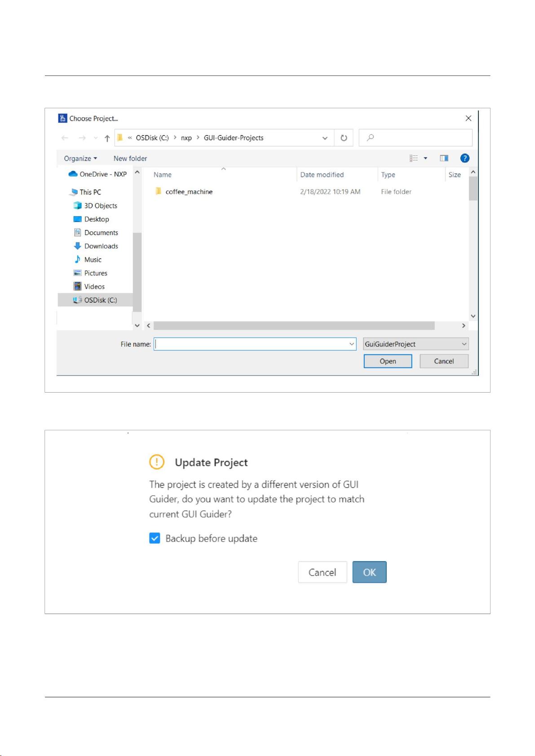
Task: Change the view layout icon
Action: 414,158
